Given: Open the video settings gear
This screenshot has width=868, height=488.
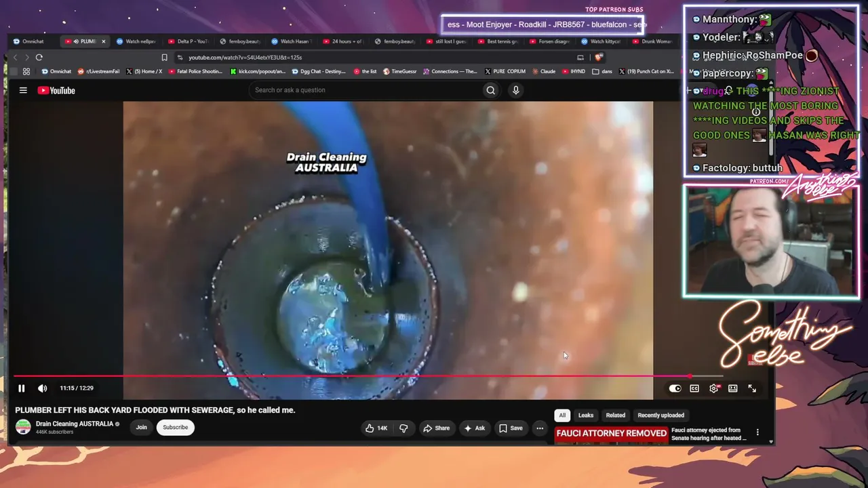Looking at the screenshot, I should (713, 388).
